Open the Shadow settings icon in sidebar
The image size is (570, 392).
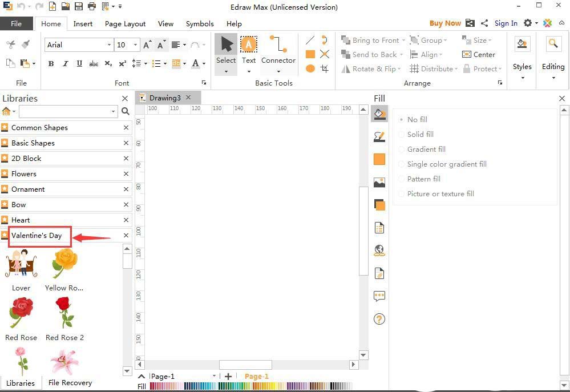379,205
